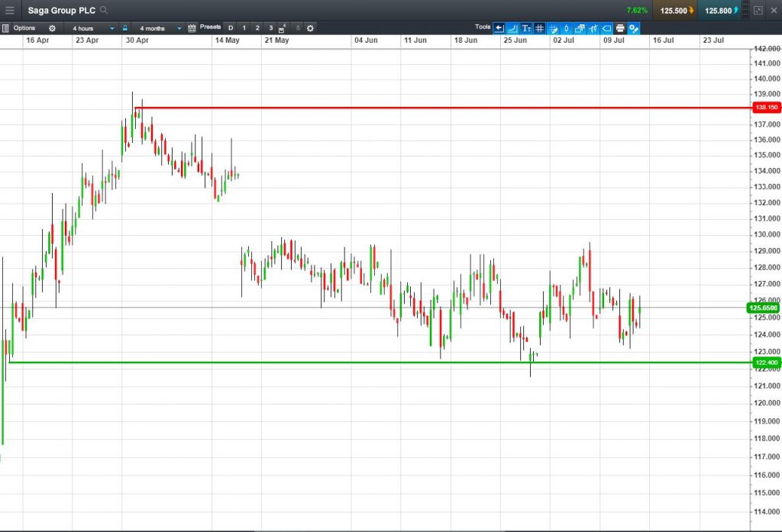Screen dimensions: 782x532
Task: Open chart settings gear beside Options
Action: [53, 28]
